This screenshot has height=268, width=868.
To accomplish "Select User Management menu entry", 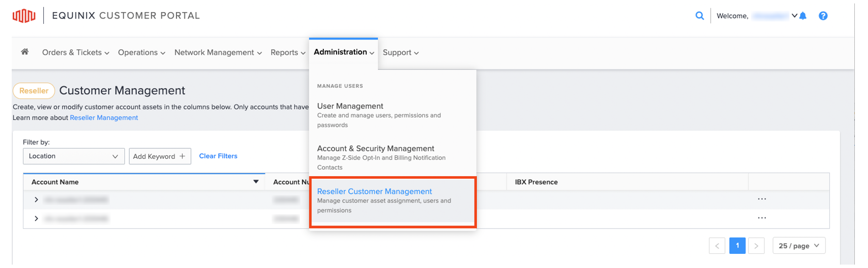I will (x=393, y=115).
